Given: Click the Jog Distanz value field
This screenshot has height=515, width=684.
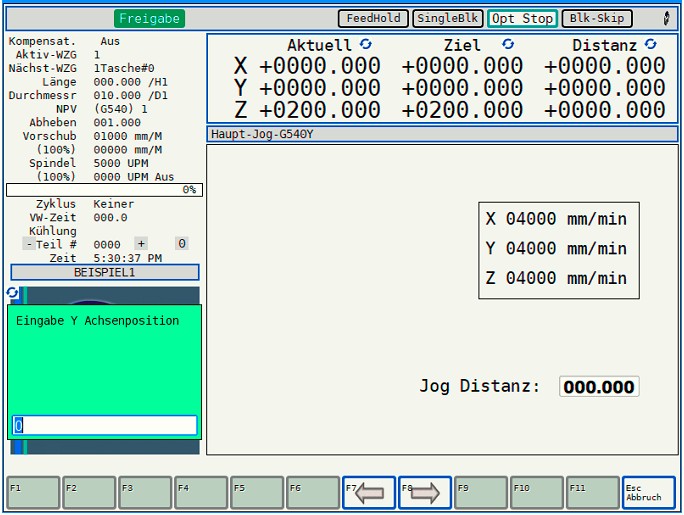Looking at the screenshot, I should coord(599,387).
